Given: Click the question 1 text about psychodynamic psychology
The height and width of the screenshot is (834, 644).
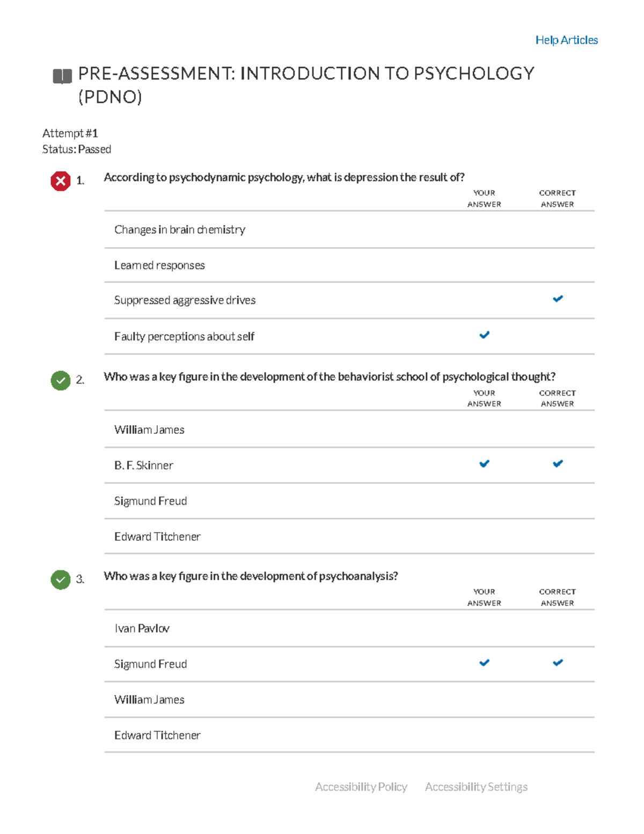Looking at the screenshot, I should pos(284,177).
